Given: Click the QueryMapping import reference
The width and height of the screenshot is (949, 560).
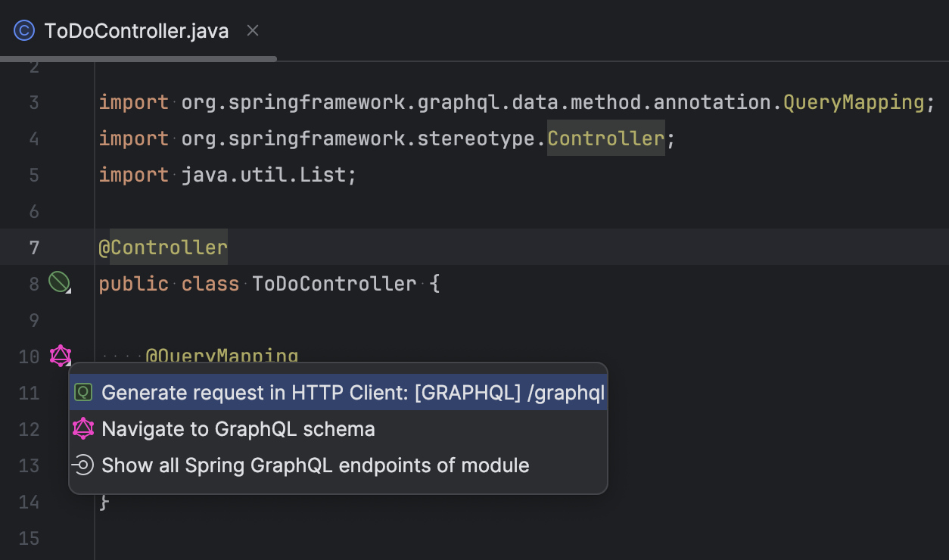Looking at the screenshot, I should tap(854, 101).
